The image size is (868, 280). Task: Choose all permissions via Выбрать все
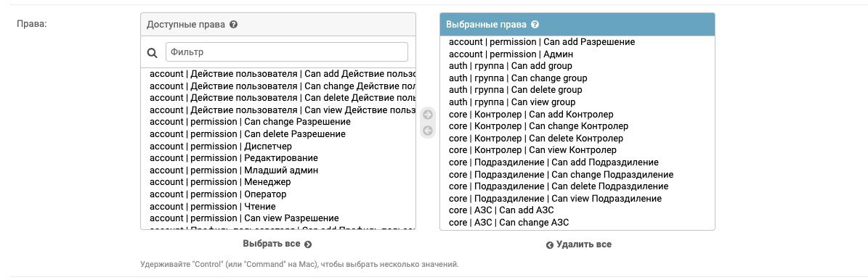pos(277,244)
